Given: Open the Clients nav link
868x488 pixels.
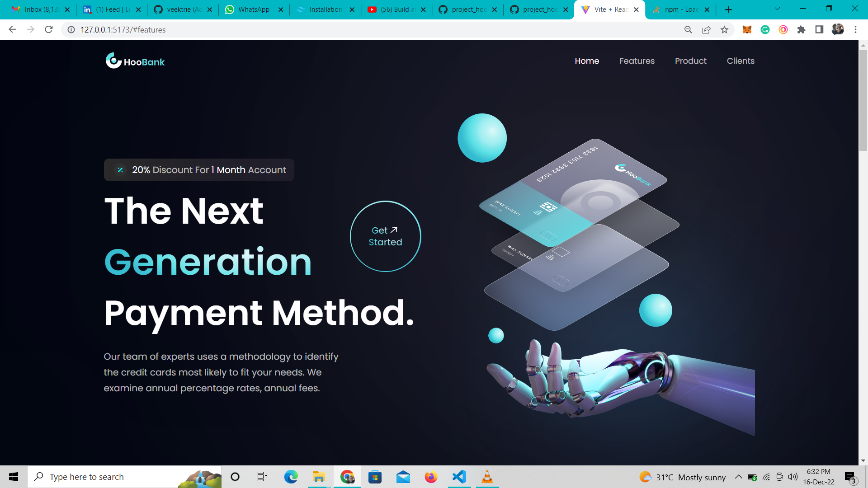Looking at the screenshot, I should point(740,61).
